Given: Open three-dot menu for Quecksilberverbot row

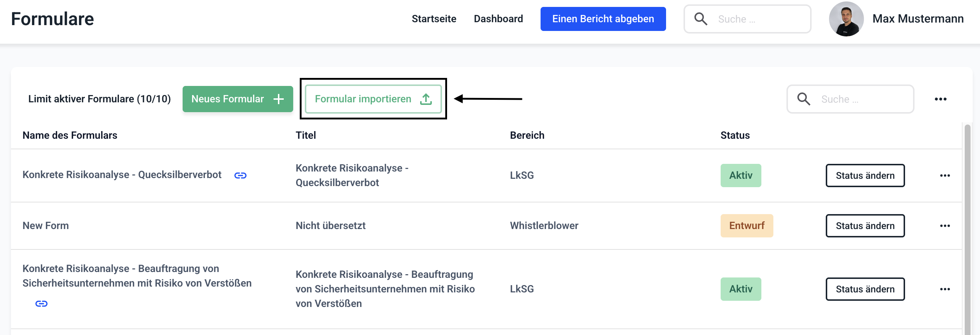Looking at the screenshot, I should pyautogui.click(x=945, y=176).
